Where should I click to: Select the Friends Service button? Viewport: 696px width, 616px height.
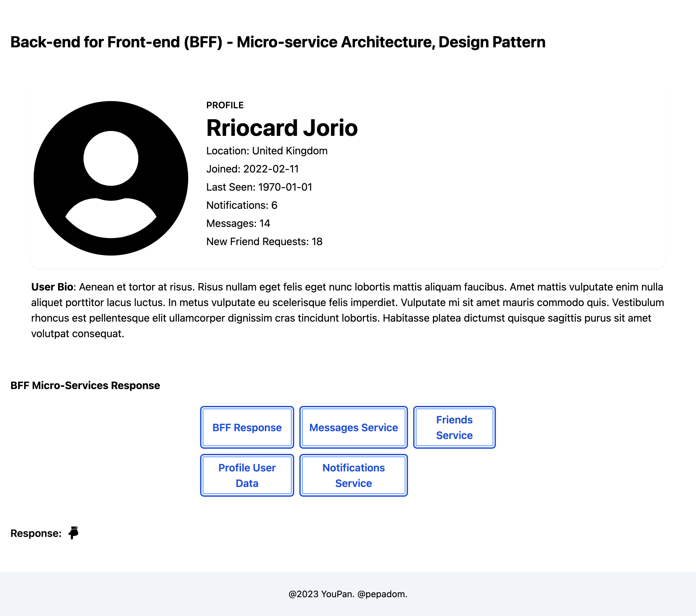click(x=454, y=427)
